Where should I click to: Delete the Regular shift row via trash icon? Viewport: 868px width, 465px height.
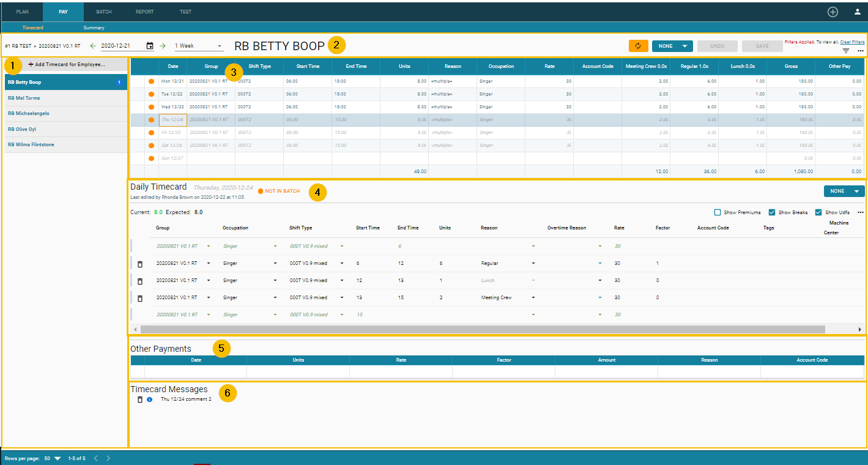point(139,264)
